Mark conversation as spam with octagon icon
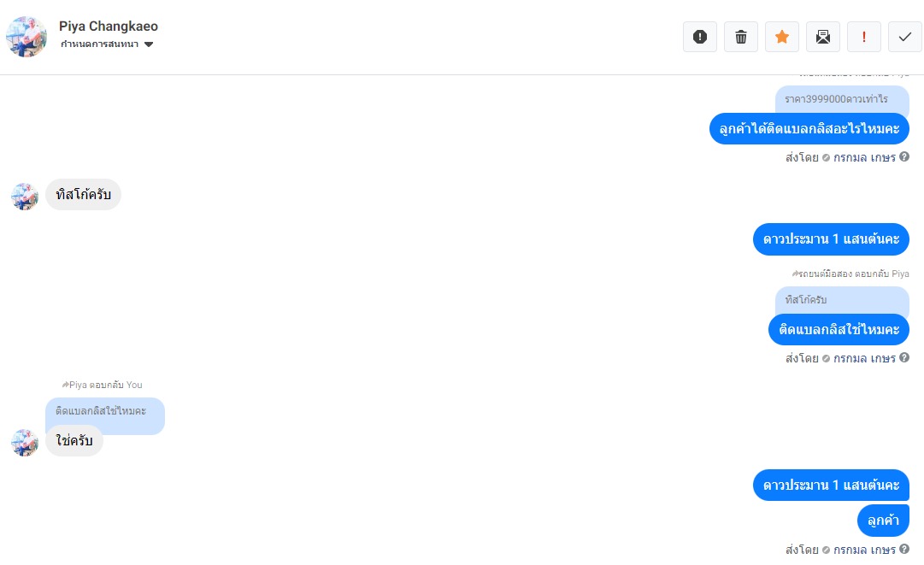Viewport: 924px width, 565px height. pyautogui.click(x=700, y=37)
